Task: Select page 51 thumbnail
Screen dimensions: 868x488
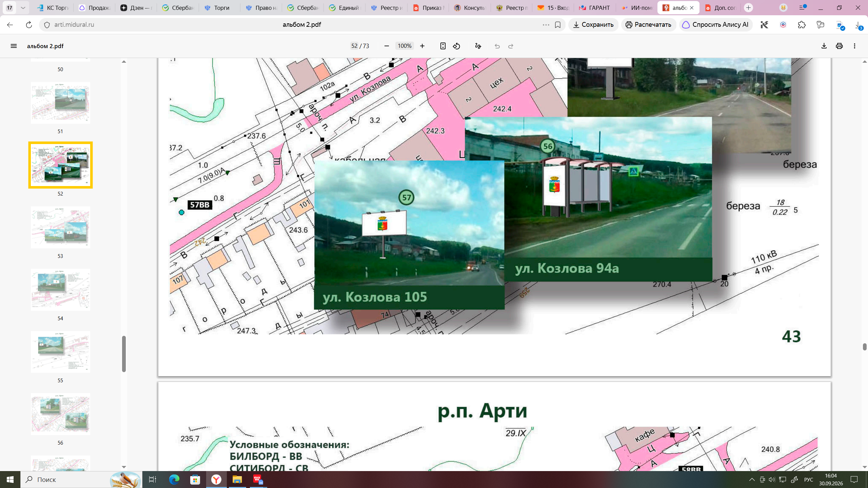Action: point(60,103)
